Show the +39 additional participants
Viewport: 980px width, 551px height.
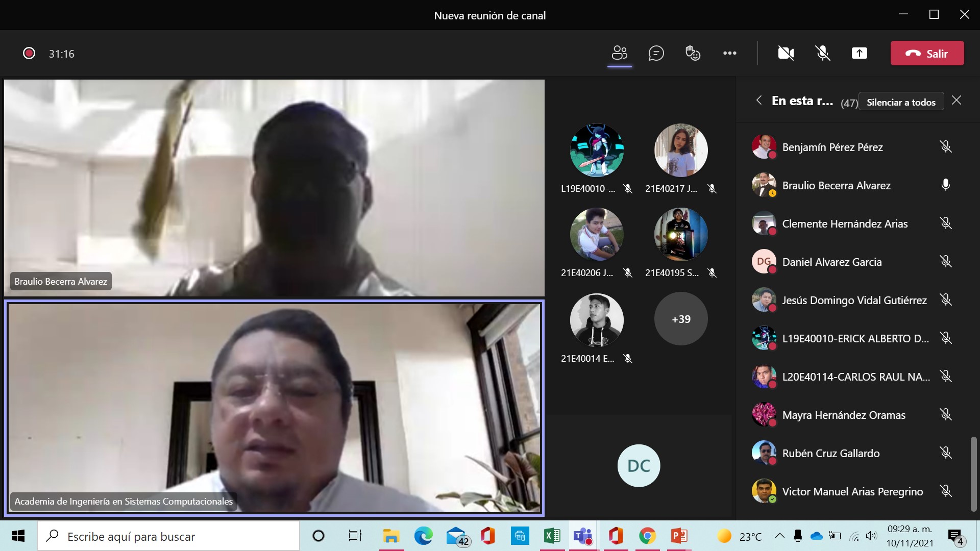[x=681, y=319]
